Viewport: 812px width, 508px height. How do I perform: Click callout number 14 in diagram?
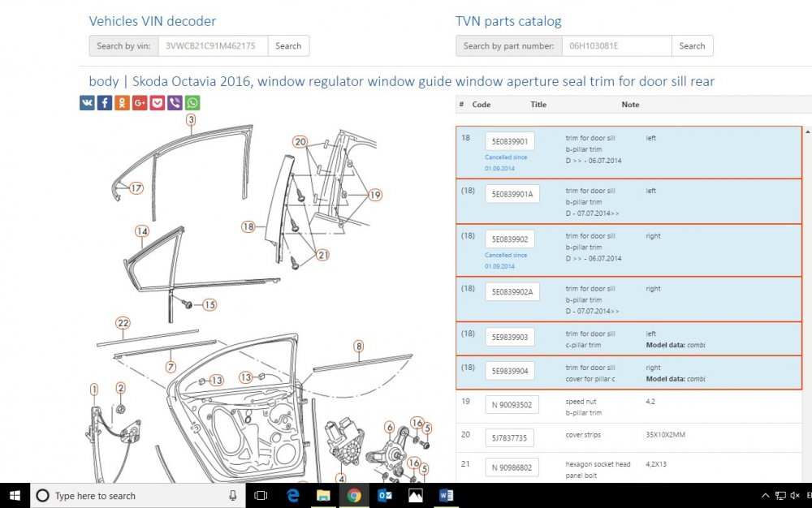(x=142, y=231)
